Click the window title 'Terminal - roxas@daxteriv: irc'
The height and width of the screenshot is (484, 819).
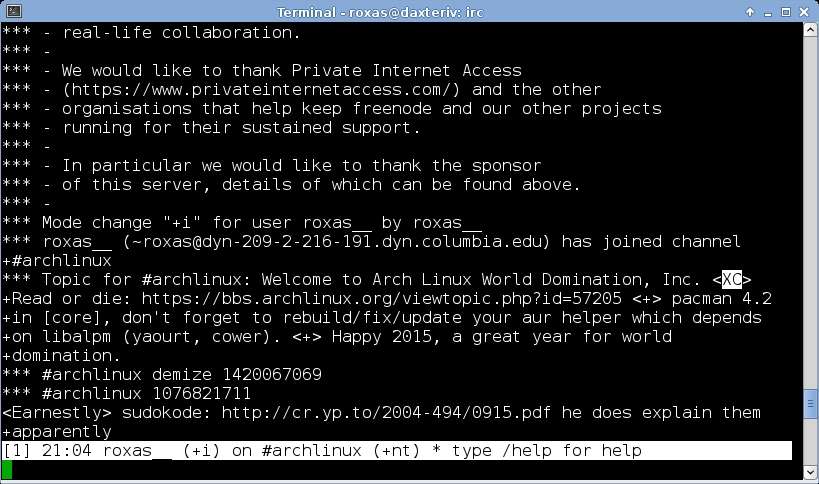[x=380, y=11]
